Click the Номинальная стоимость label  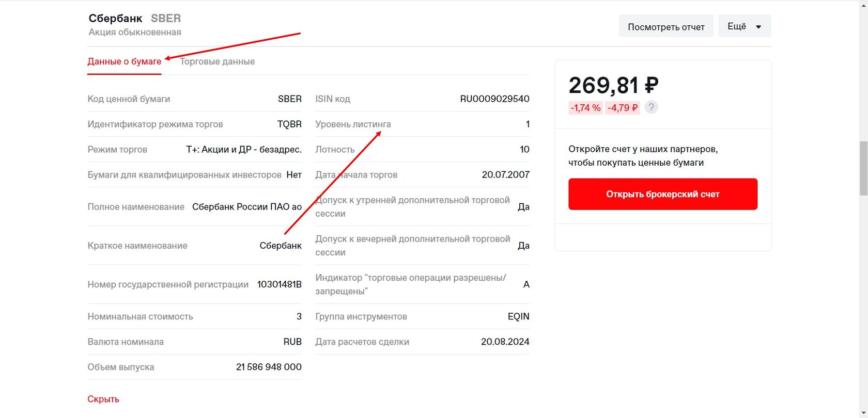click(140, 316)
